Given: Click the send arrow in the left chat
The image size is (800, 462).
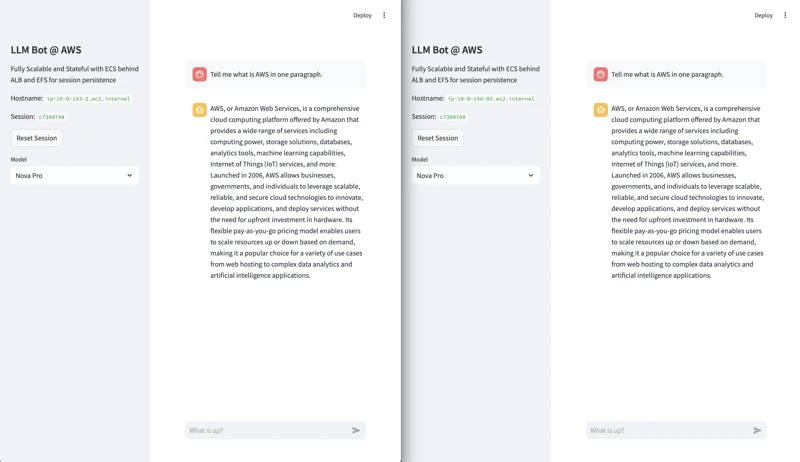Looking at the screenshot, I should pos(356,430).
